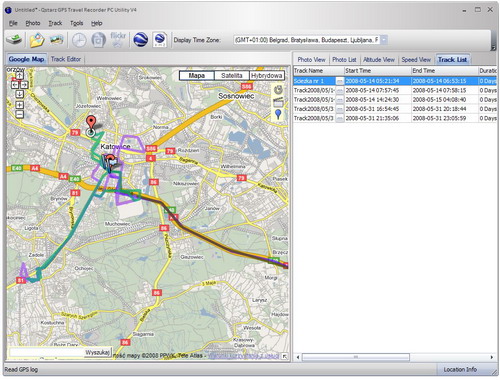This screenshot has width=500, height=380.
Task: Open options button for third track row
Action: click(339, 100)
